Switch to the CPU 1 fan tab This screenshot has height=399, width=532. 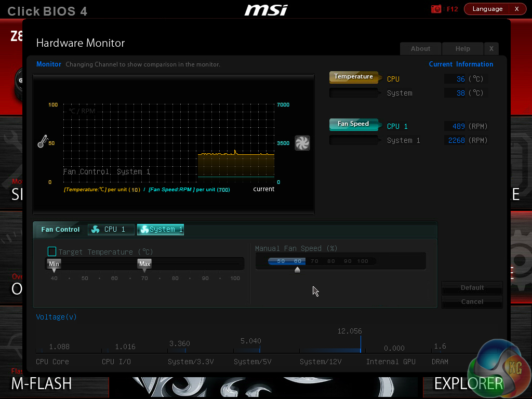(111, 230)
